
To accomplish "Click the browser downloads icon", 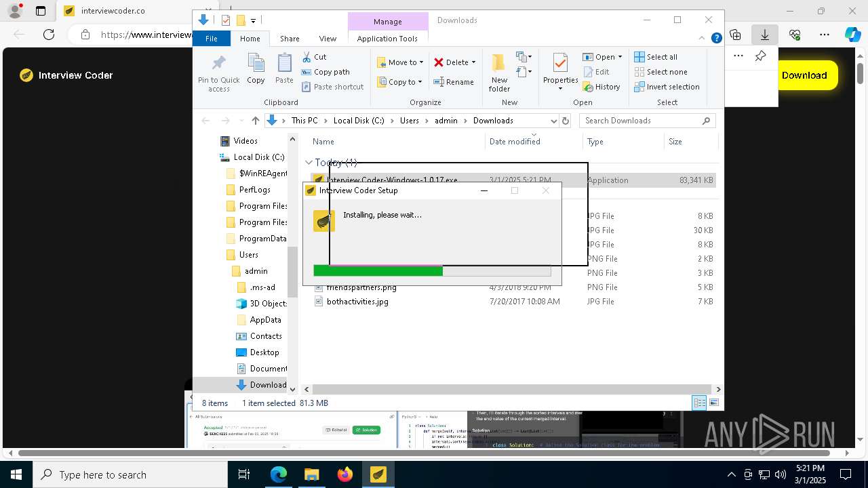I will (765, 35).
